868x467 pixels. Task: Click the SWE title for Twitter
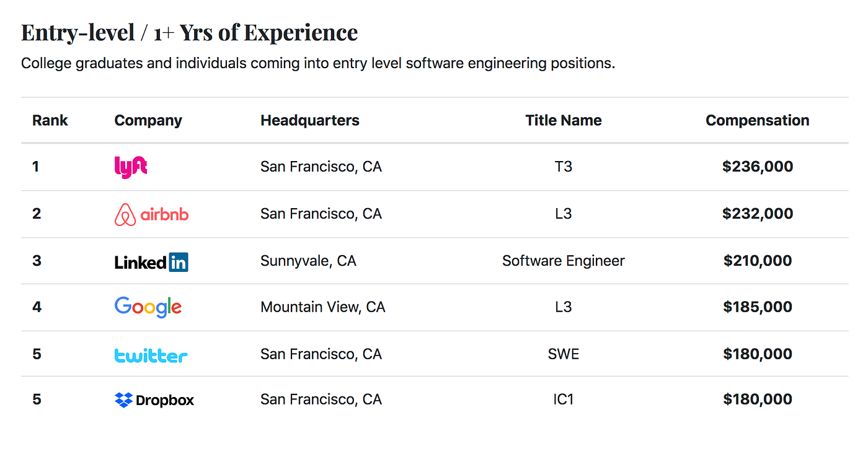564,354
